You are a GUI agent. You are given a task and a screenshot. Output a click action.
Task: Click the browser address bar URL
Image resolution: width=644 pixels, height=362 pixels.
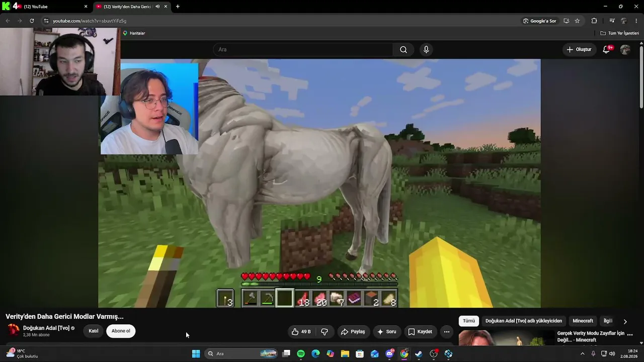coord(90,21)
